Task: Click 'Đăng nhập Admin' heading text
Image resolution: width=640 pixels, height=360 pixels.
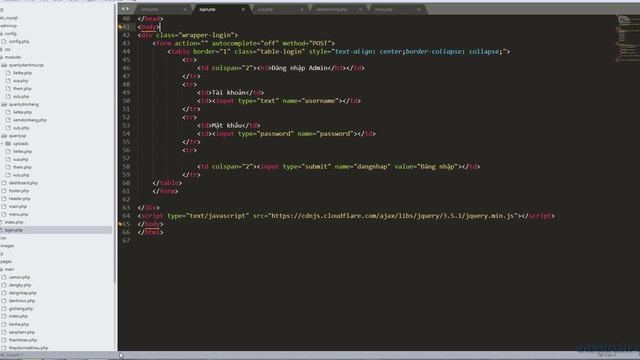Action: click(x=300, y=68)
